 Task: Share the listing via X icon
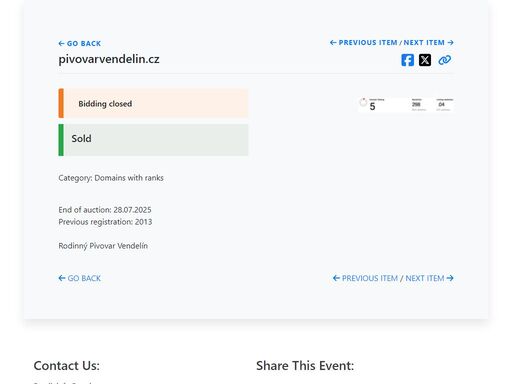tap(425, 60)
